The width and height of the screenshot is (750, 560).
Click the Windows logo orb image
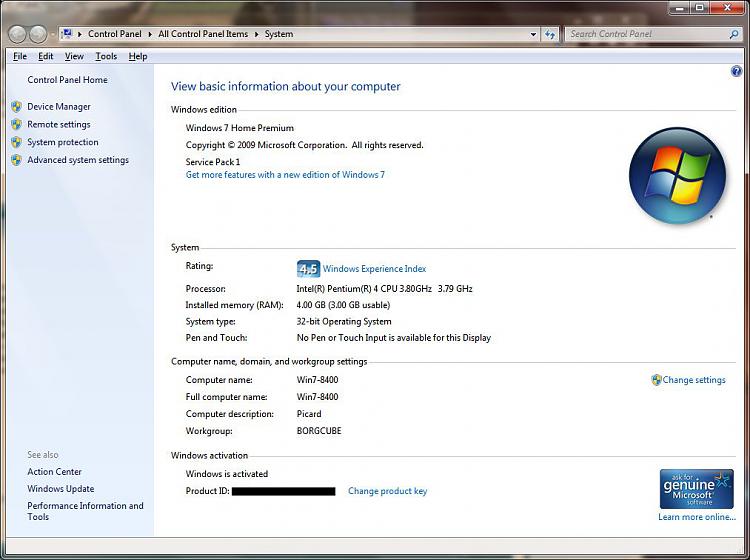pos(677,176)
